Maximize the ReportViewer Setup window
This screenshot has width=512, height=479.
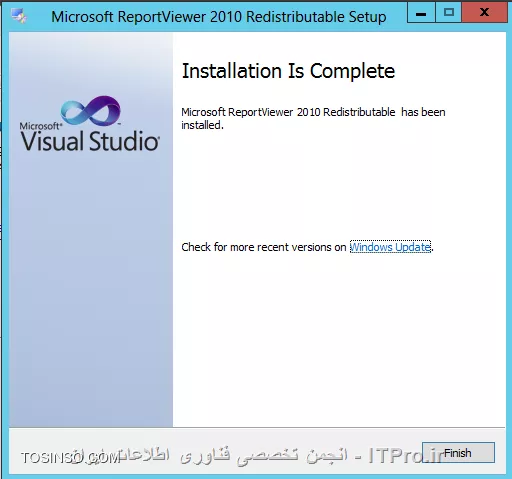coord(449,13)
